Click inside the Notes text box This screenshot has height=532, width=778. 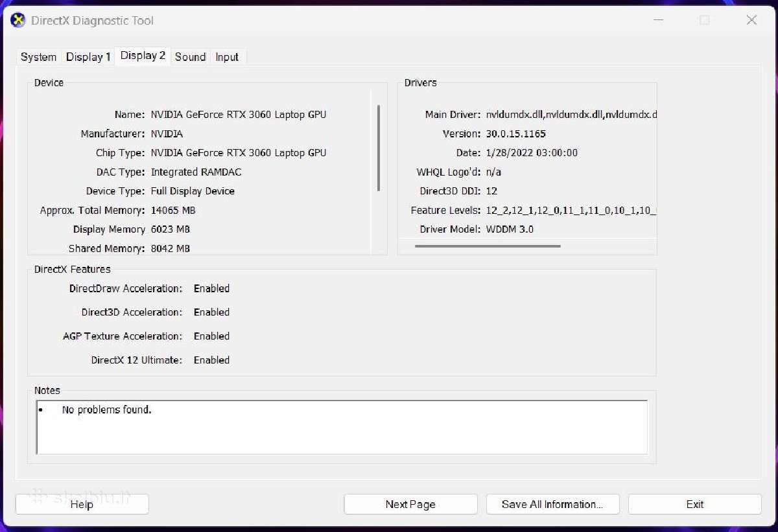[342, 427]
